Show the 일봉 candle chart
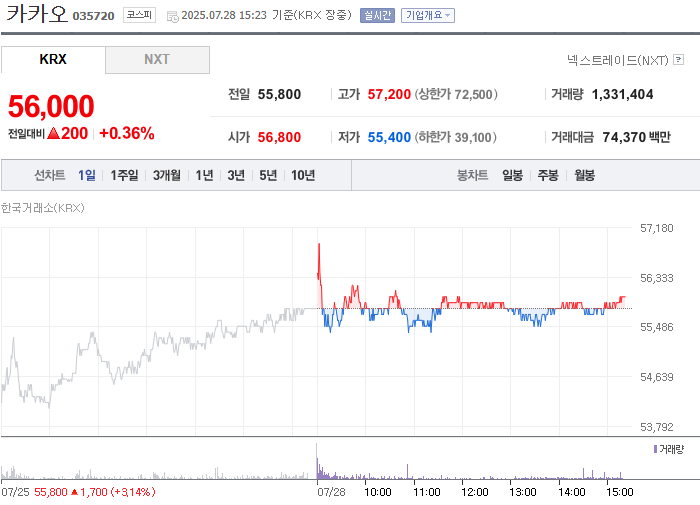This screenshot has width=700, height=505. click(512, 175)
